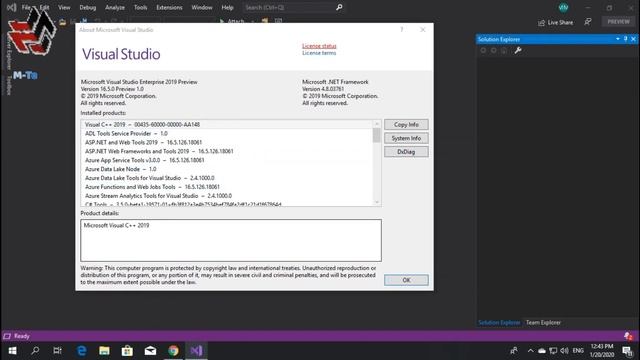Viewport: 640px width, 360px height.
Task: Open Solution Explorer window options dropdown arrow
Action: [618, 39]
